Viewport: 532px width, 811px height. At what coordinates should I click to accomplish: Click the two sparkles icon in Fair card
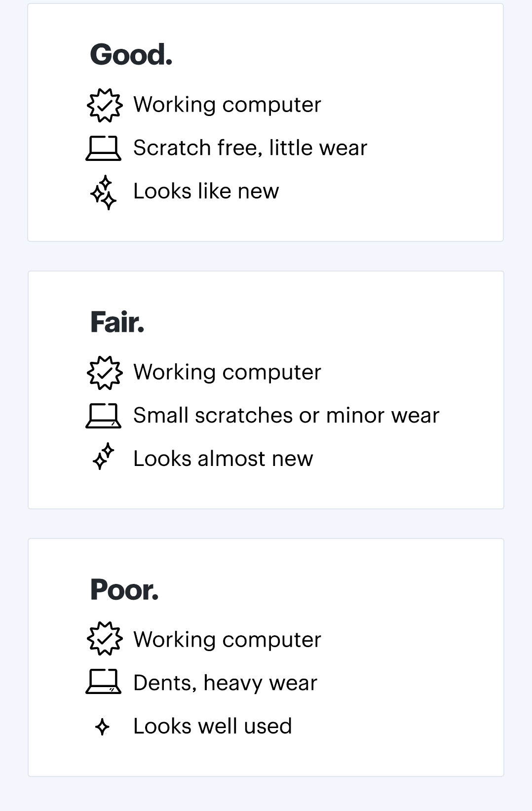coord(104,457)
